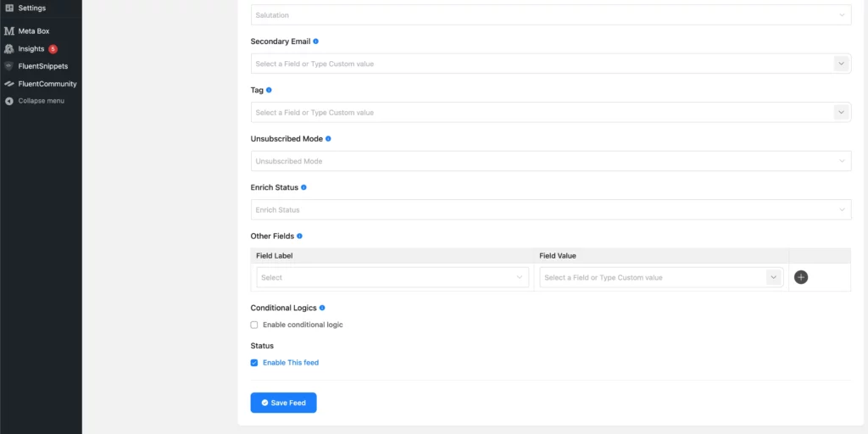Click the Meta Box sidebar icon
Viewport: 868px width, 434px height.
(x=8, y=31)
